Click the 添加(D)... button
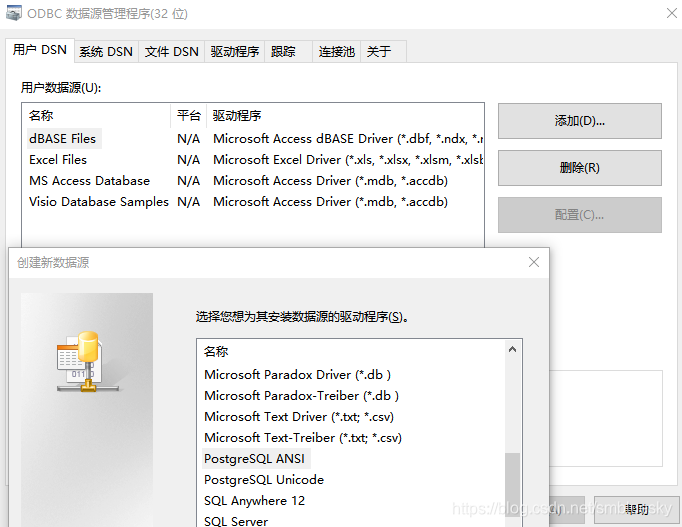Image resolution: width=682 pixels, height=527 pixels. (x=580, y=121)
